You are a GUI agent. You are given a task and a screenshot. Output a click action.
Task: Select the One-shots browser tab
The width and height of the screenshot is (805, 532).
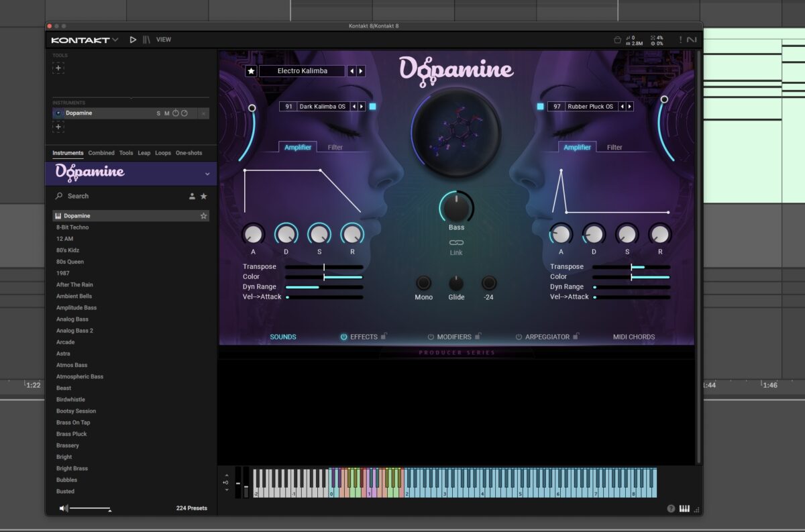[189, 153]
